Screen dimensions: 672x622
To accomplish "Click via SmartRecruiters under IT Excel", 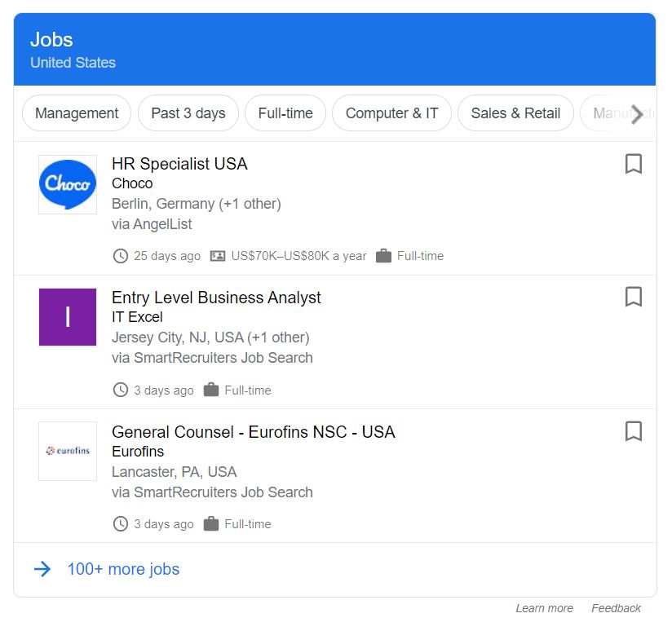I will [x=212, y=358].
